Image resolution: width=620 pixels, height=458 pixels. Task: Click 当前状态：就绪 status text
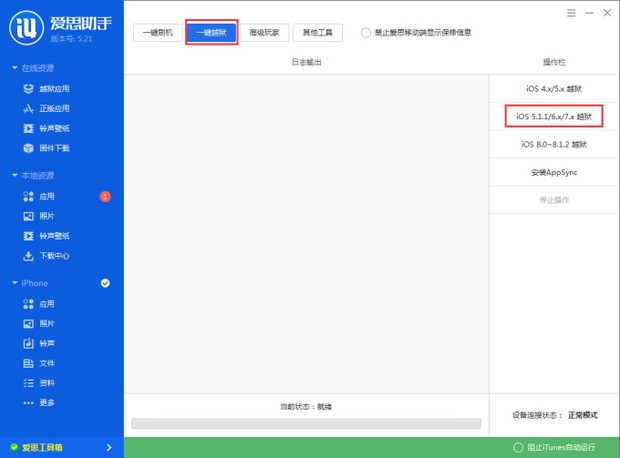306,407
